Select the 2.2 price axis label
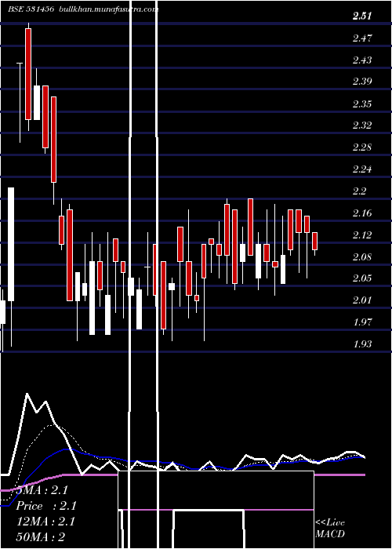392x549 pixels. point(359,191)
